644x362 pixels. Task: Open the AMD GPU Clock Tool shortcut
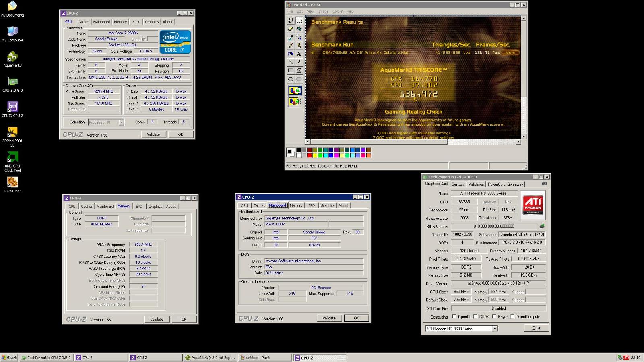pyautogui.click(x=12, y=161)
